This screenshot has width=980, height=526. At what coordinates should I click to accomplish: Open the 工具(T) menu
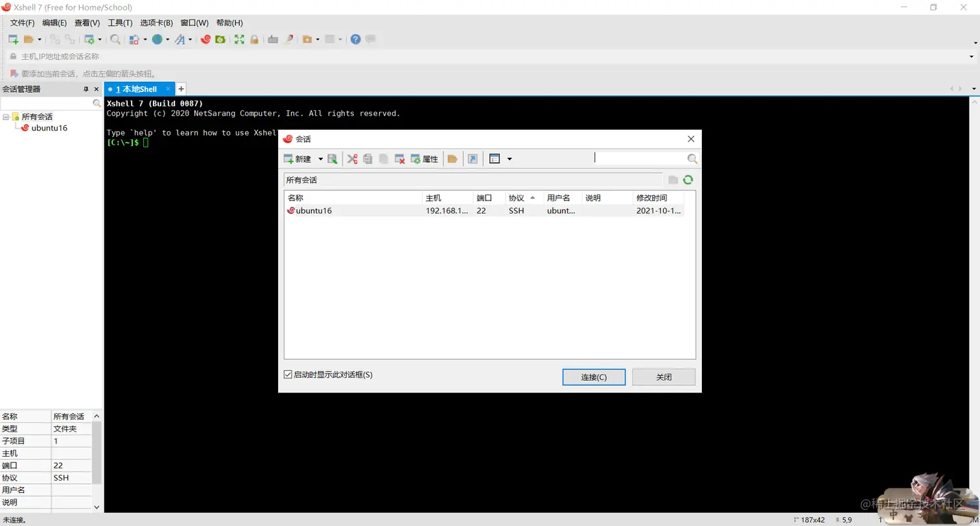tap(120, 23)
